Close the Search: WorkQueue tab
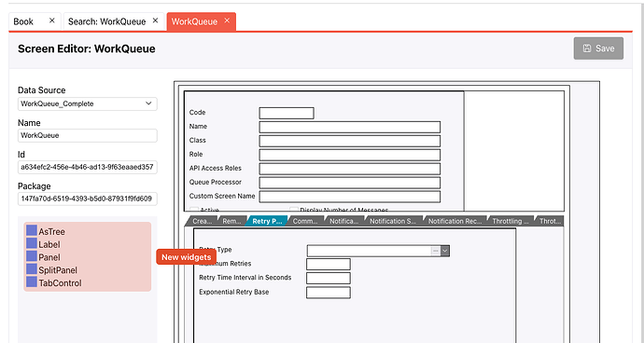 pyautogui.click(x=155, y=21)
